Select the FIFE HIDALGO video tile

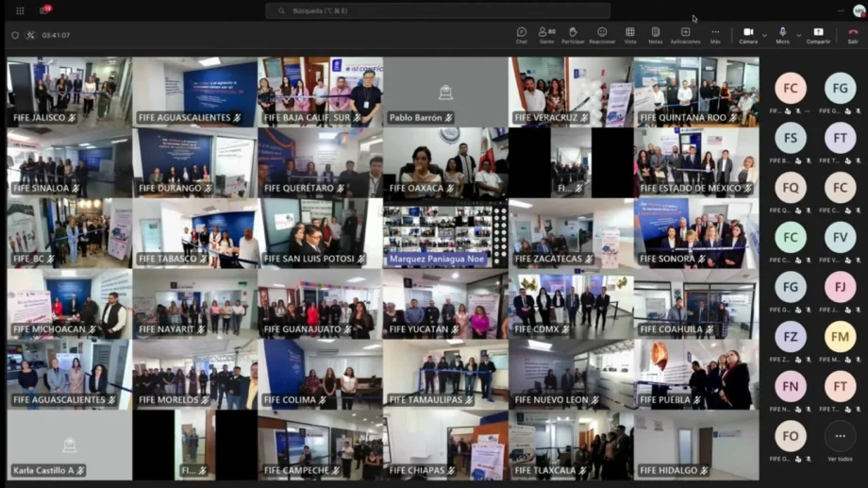(x=696, y=445)
